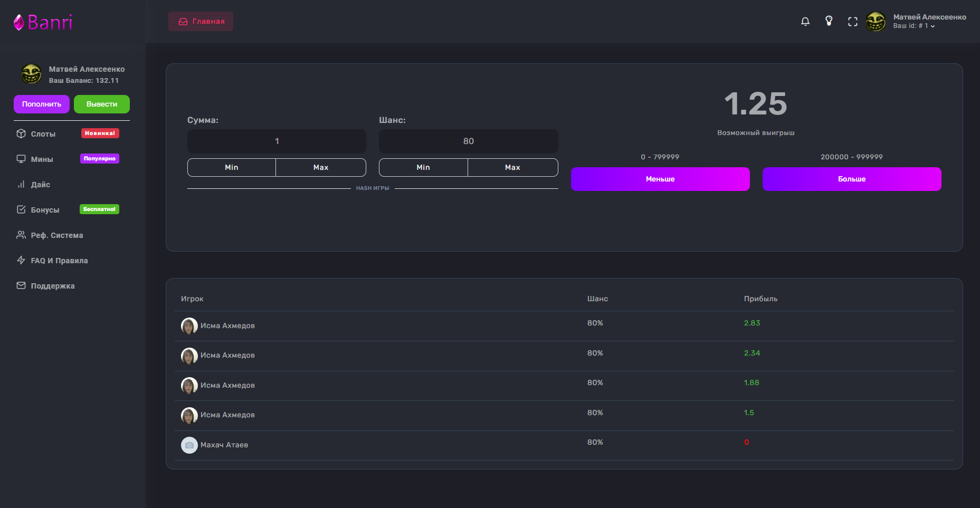Viewport: 980px width, 508px height.
Task: Open the Бонусы page
Action: point(45,210)
